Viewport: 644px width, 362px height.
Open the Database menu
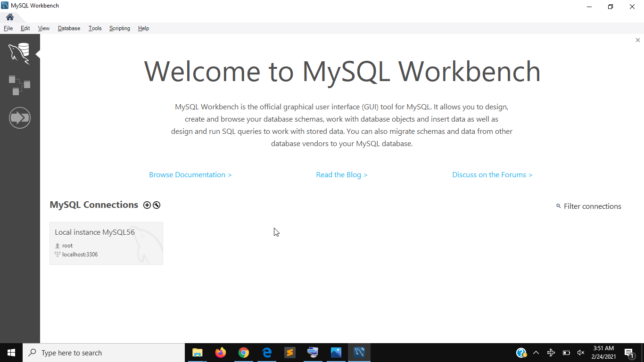(69, 28)
